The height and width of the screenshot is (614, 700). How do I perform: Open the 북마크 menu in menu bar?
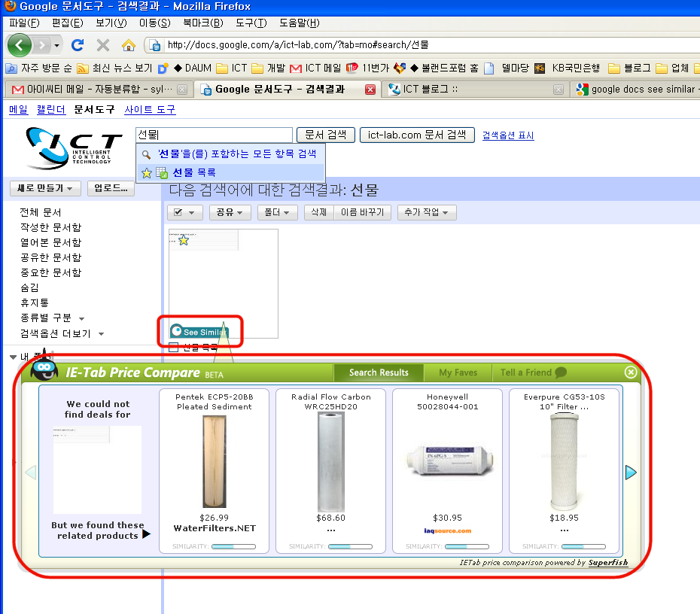202,23
